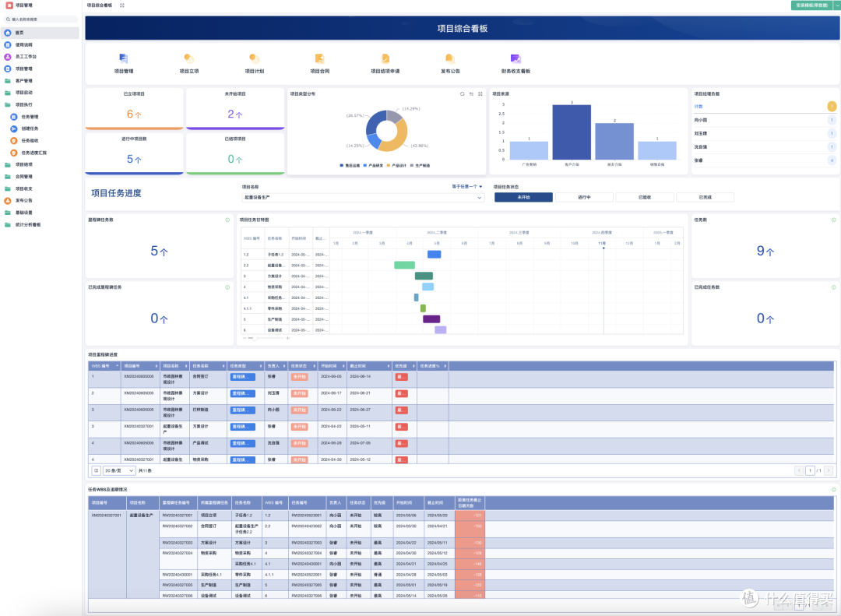The image size is (841, 616).
Task: Expand the 合同管理 folder in sidebar
Action: (x=40, y=177)
